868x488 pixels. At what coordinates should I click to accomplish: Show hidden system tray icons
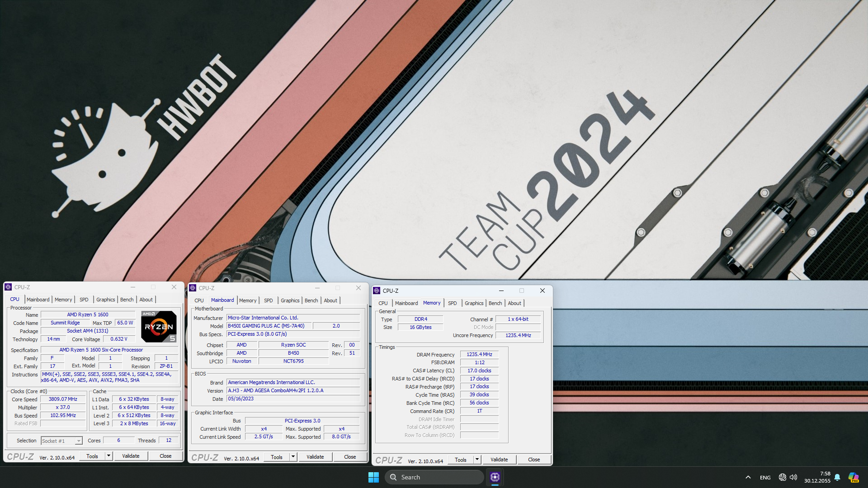click(748, 477)
